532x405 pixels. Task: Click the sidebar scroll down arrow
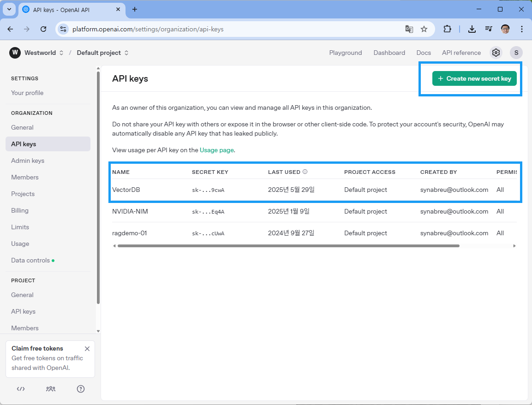point(98,331)
